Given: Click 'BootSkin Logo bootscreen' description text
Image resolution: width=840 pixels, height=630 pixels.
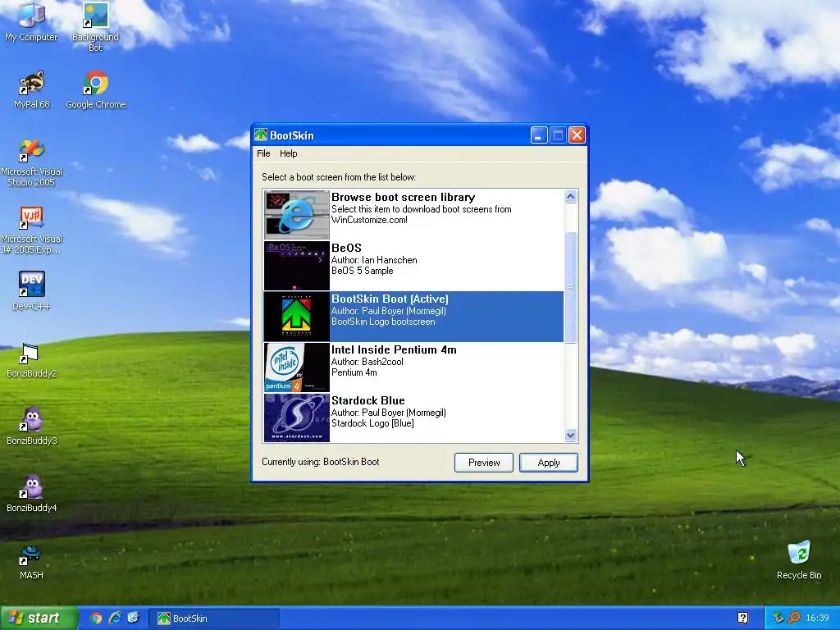Looking at the screenshot, I should [x=383, y=322].
